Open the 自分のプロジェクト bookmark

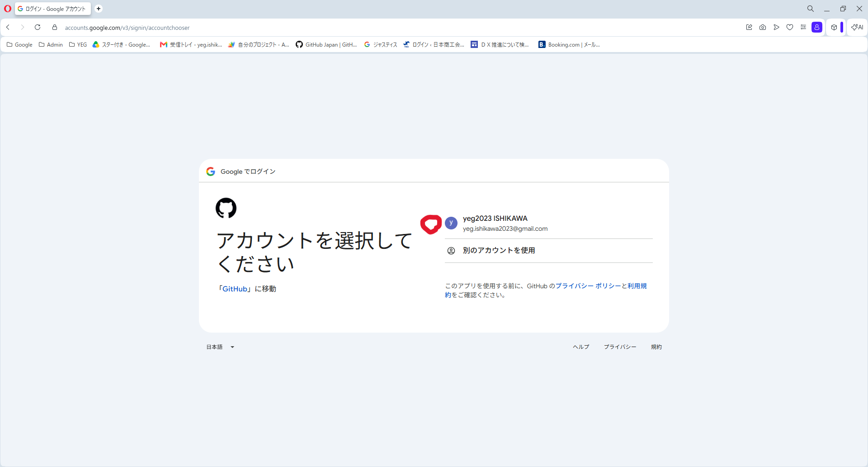point(259,44)
